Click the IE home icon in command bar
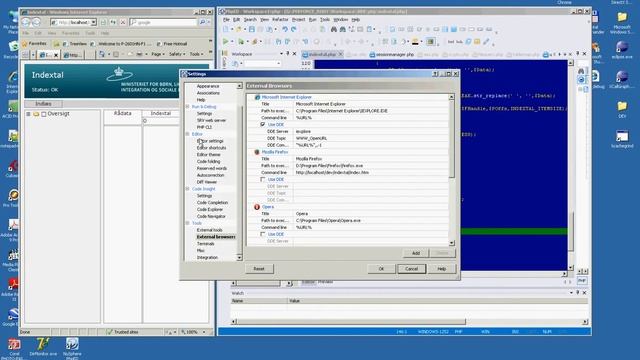Image resolution: width=640 pixels, height=360 pixels. click(x=102, y=54)
